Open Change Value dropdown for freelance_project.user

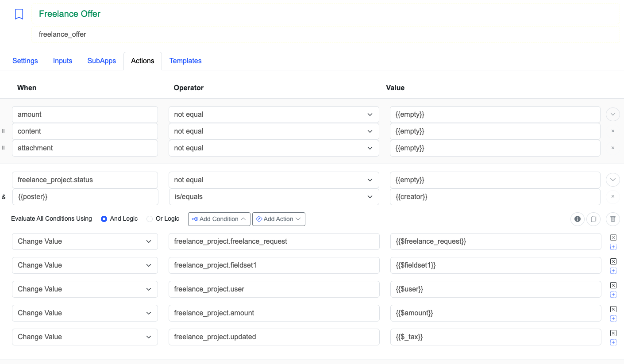point(85,289)
